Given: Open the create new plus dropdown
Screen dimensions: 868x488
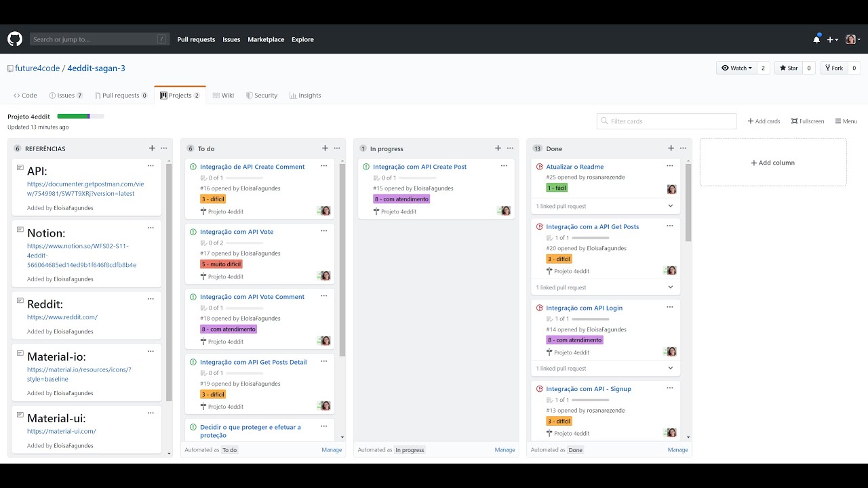Looking at the screenshot, I should point(833,39).
